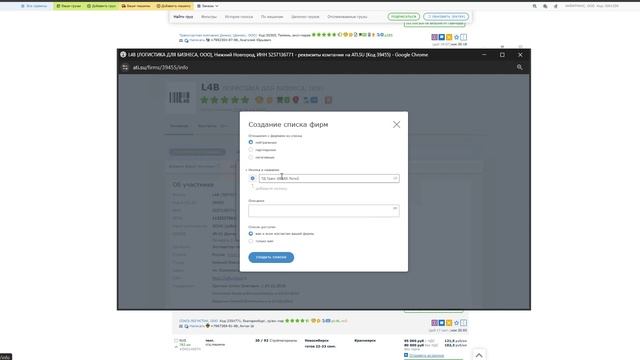640x360 pixels.
Task: Click the 'Написать' link in the Екатеринбург row
Action: 197,326
